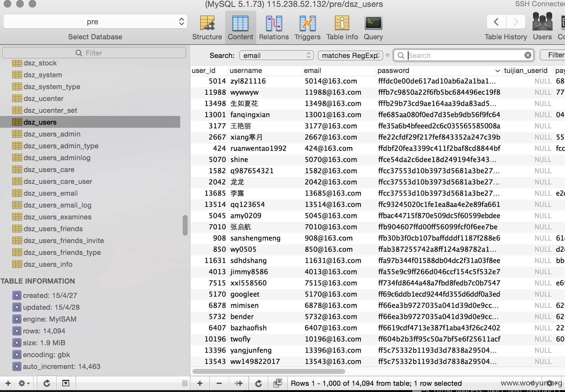565x392 pixels.
Task: Click the horizontal scrollbar under the data grid
Action: click(269, 371)
